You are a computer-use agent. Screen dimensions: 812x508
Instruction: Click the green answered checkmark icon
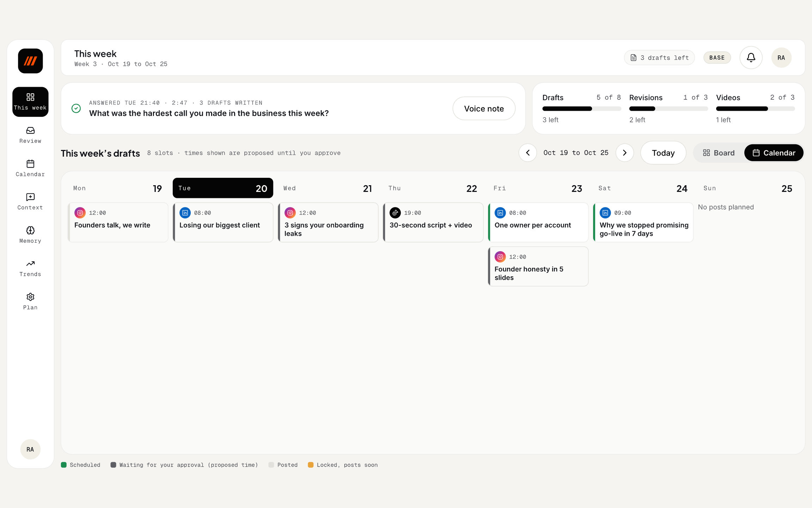pos(76,108)
